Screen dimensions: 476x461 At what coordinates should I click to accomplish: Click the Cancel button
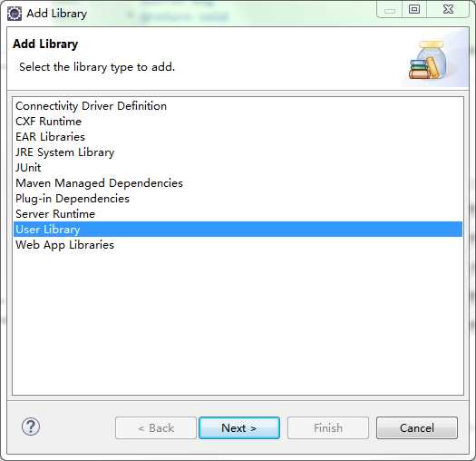click(x=417, y=427)
